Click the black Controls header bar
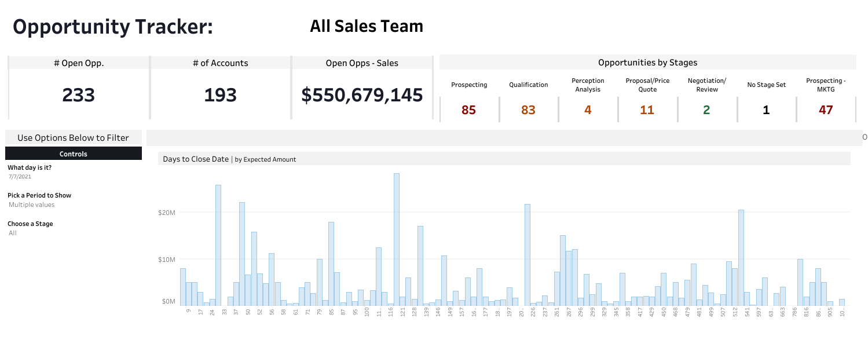The width and height of the screenshot is (868, 347). pos(74,154)
